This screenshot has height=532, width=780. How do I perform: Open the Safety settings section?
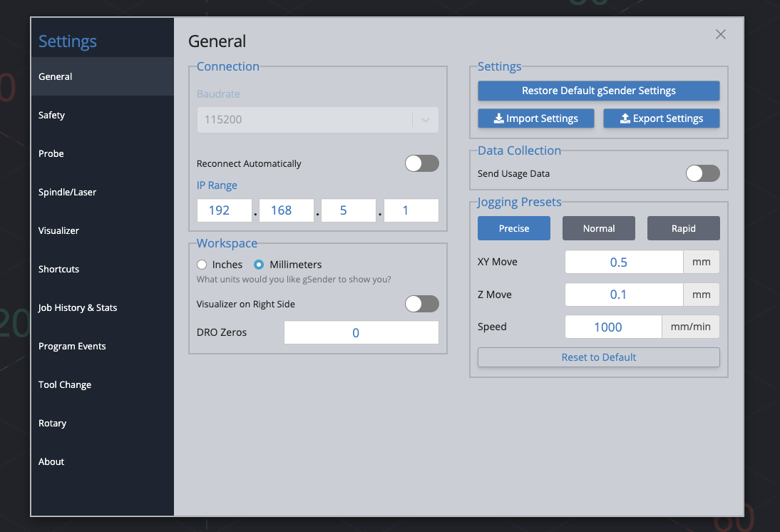[51, 115]
